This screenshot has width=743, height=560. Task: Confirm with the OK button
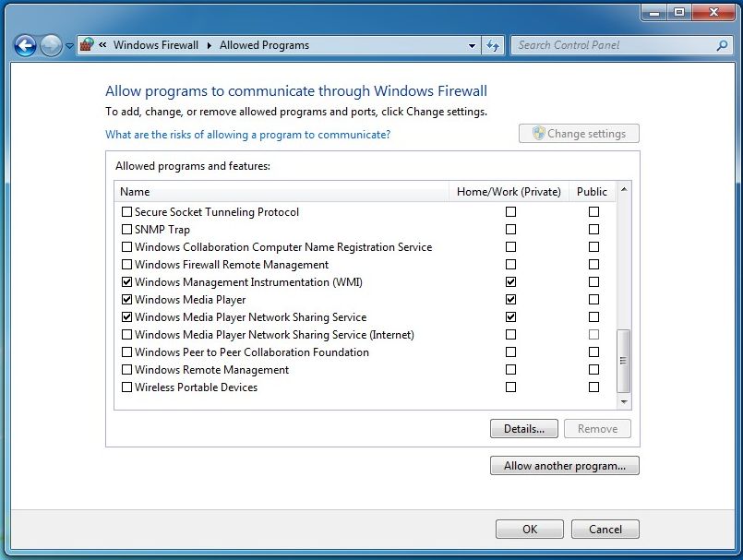(x=530, y=530)
